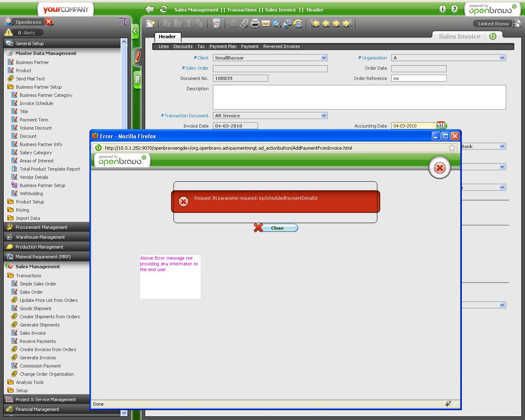This screenshot has height=420, width=525.
Task: Open Accounting Date calendar picker
Action: 441,126
